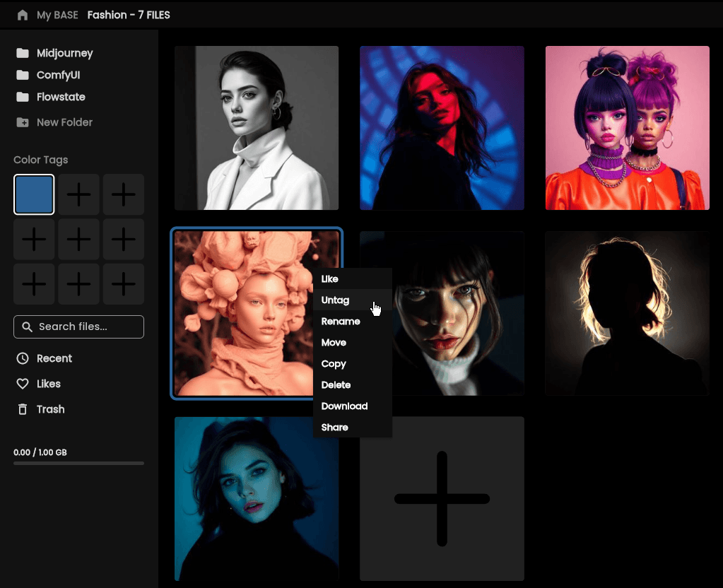The height and width of the screenshot is (588, 723).
Task: Add color tag in middle-left slot
Action: (x=34, y=239)
